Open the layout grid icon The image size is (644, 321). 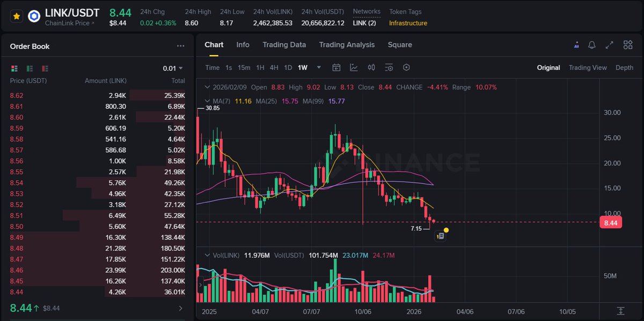[x=628, y=46]
